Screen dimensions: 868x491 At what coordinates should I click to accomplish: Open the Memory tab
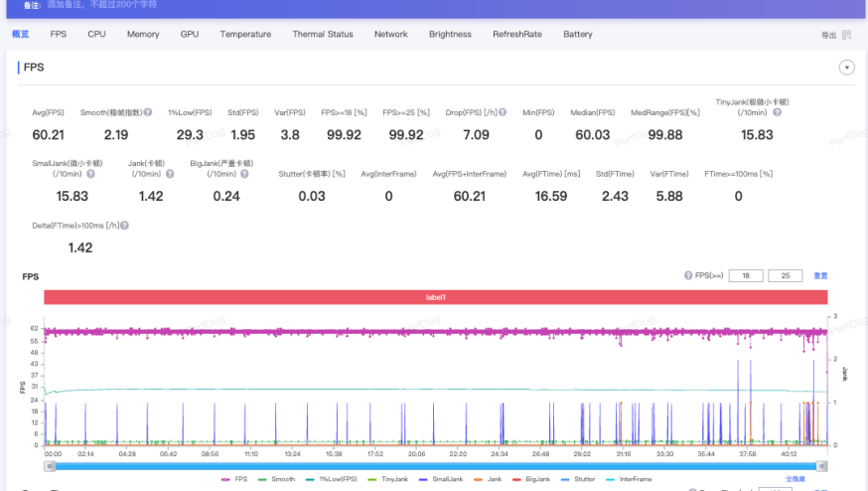(x=143, y=35)
